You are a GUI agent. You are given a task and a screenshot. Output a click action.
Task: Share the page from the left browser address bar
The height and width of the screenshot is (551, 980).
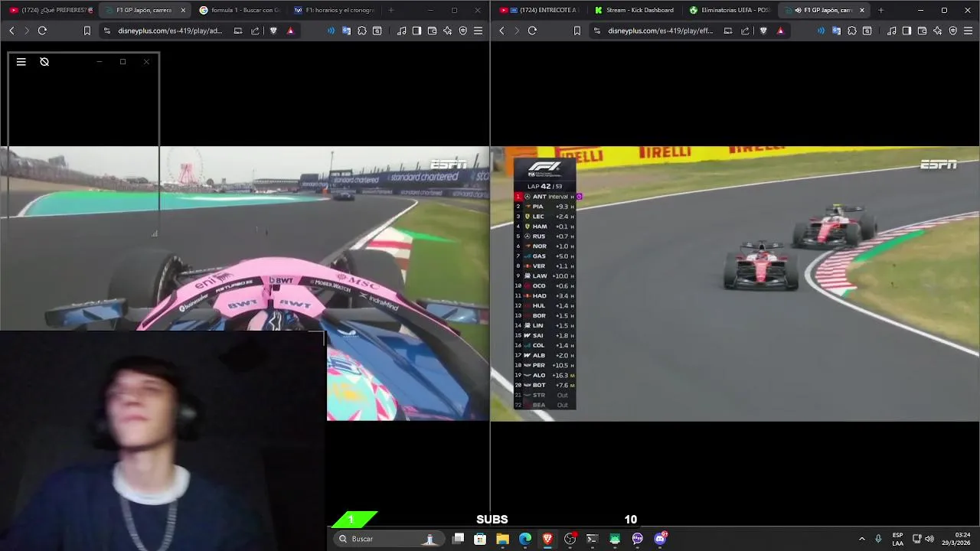[255, 31]
